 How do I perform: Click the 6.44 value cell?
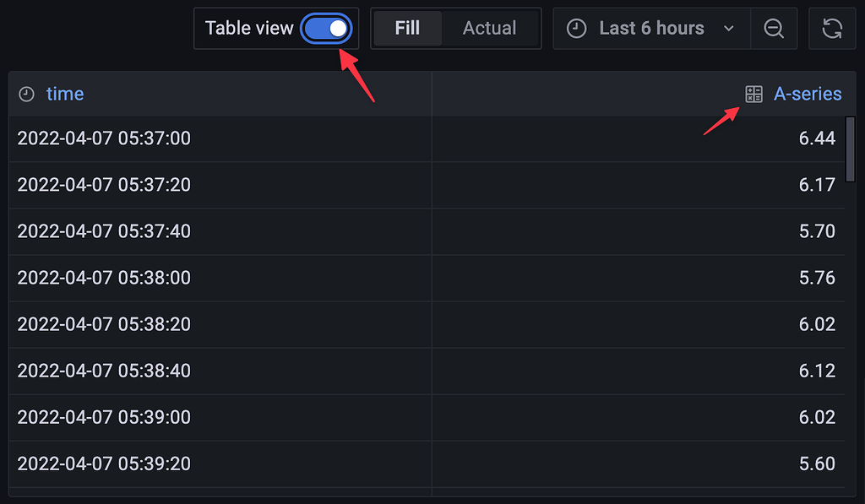[817, 138]
